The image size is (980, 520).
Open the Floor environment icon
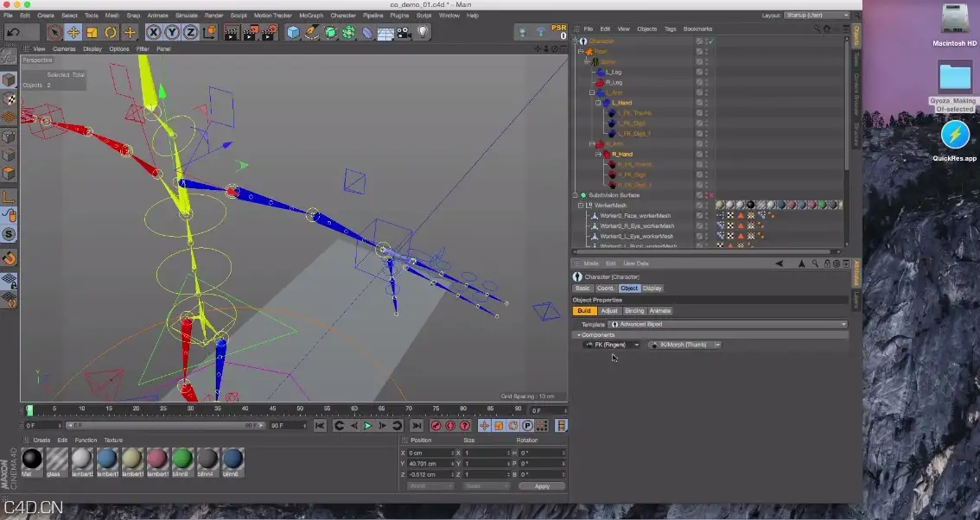tap(385, 33)
